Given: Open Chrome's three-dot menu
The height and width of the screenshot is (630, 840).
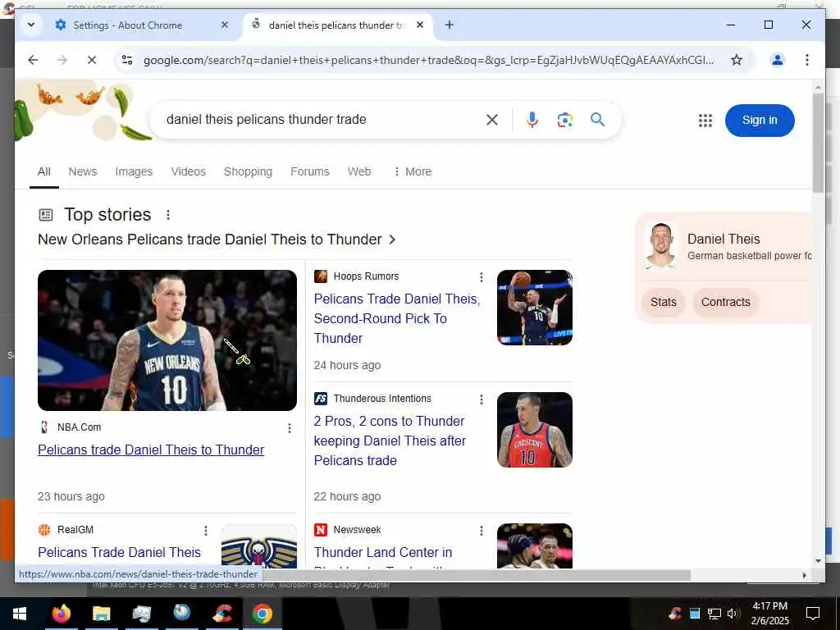Looking at the screenshot, I should point(807,60).
